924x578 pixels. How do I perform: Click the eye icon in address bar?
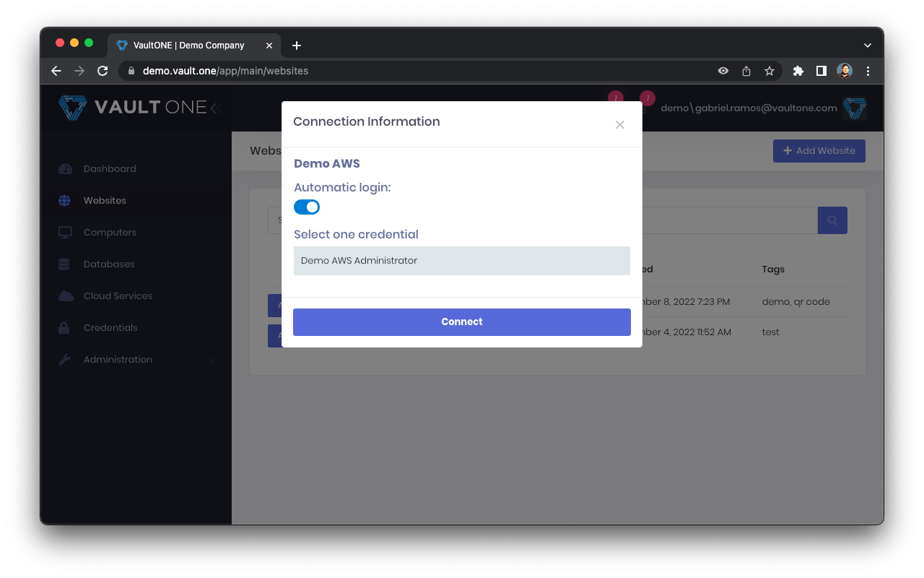(x=723, y=71)
